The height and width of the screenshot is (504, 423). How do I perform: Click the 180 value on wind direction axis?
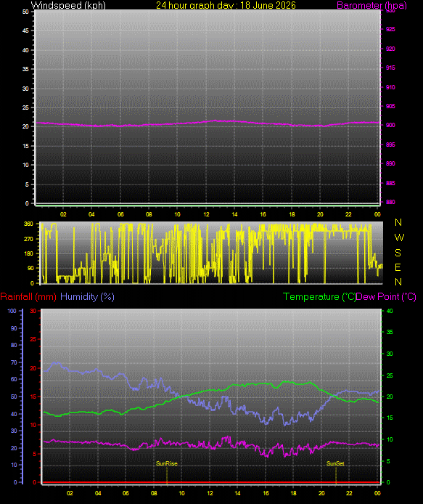(28, 253)
